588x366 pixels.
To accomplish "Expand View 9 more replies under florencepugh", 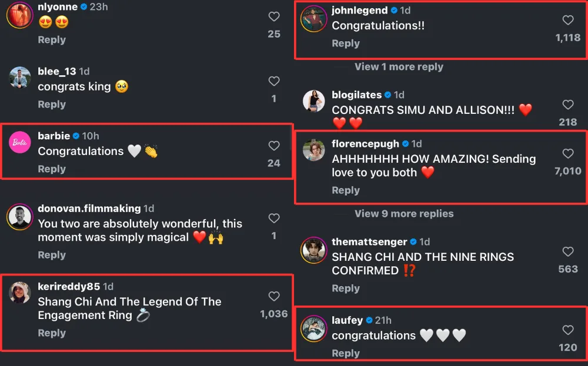I will pos(404,214).
